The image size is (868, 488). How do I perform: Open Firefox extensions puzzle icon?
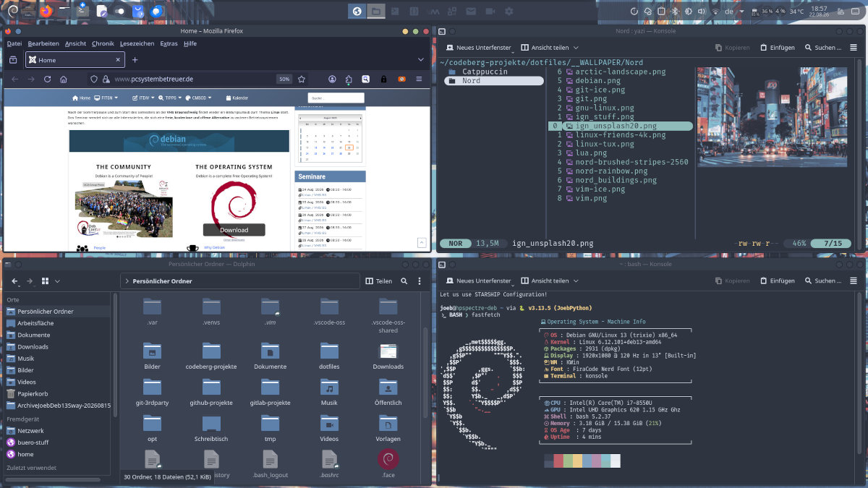[x=349, y=79]
